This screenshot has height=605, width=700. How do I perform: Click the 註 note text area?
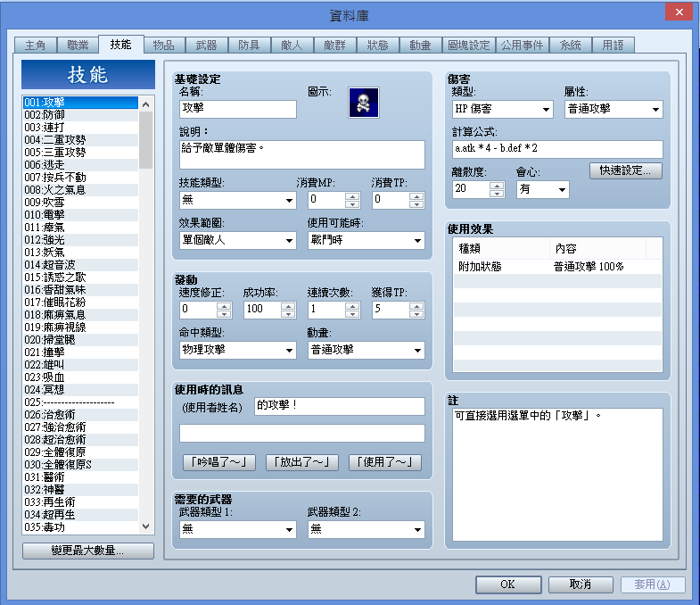[557, 475]
